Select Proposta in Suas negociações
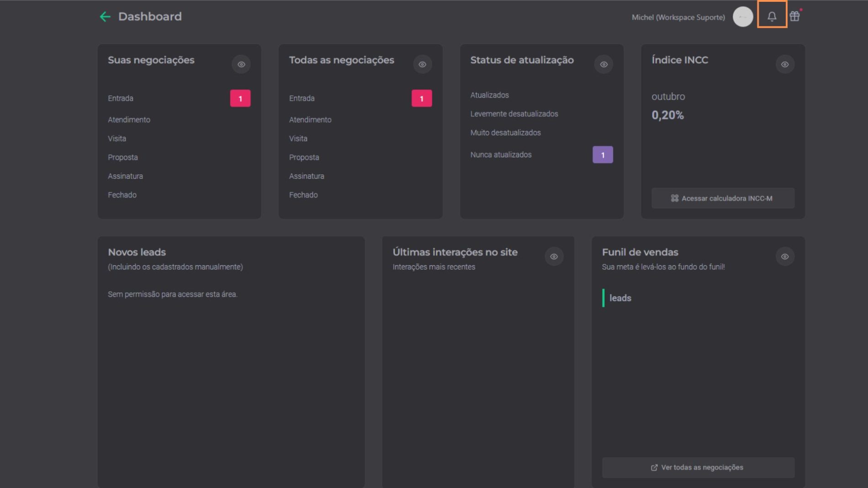 [x=123, y=157]
